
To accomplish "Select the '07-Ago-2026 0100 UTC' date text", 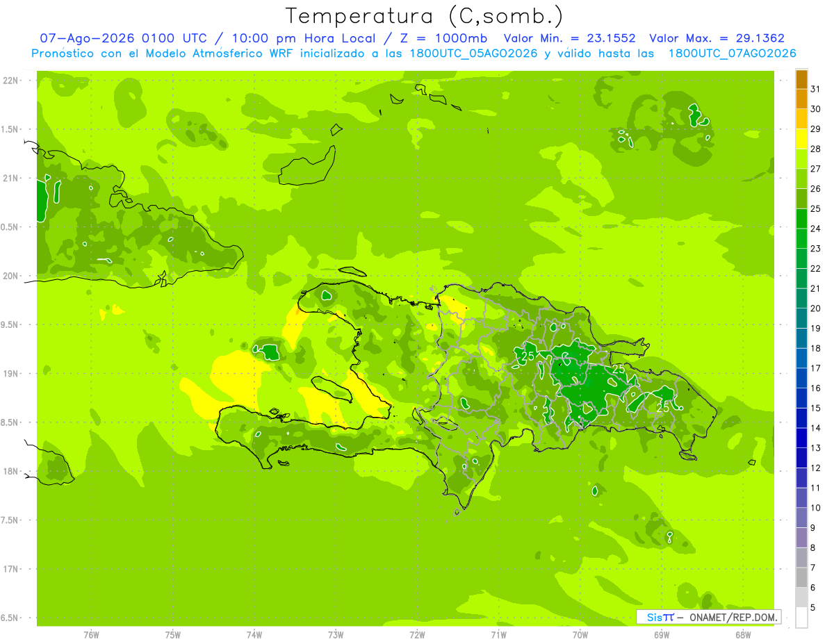I will click(x=123, y=38).
